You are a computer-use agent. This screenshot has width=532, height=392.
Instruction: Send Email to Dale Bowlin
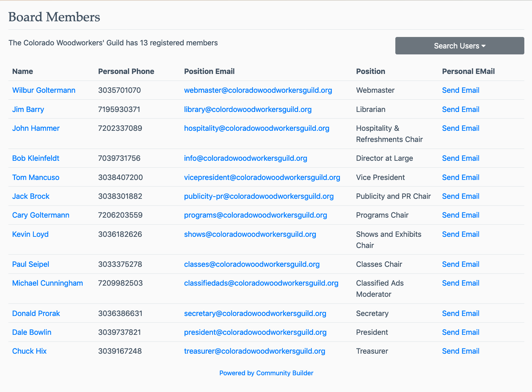(x=461, y=332)
